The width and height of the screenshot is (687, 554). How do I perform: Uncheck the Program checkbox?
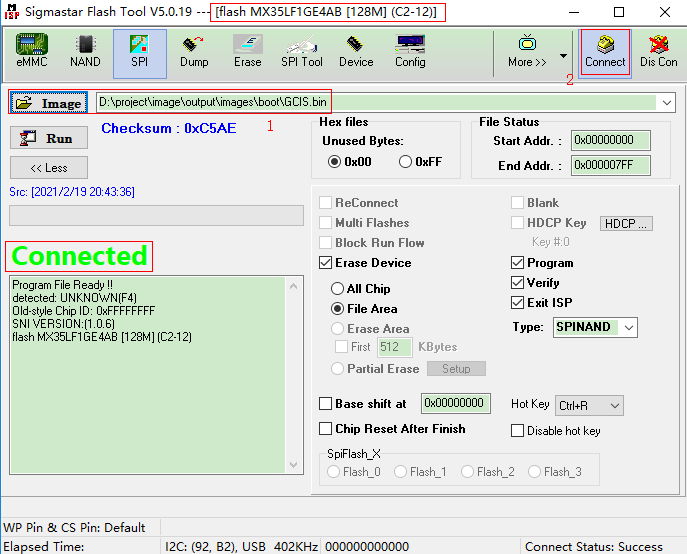[x=517, y=263]
